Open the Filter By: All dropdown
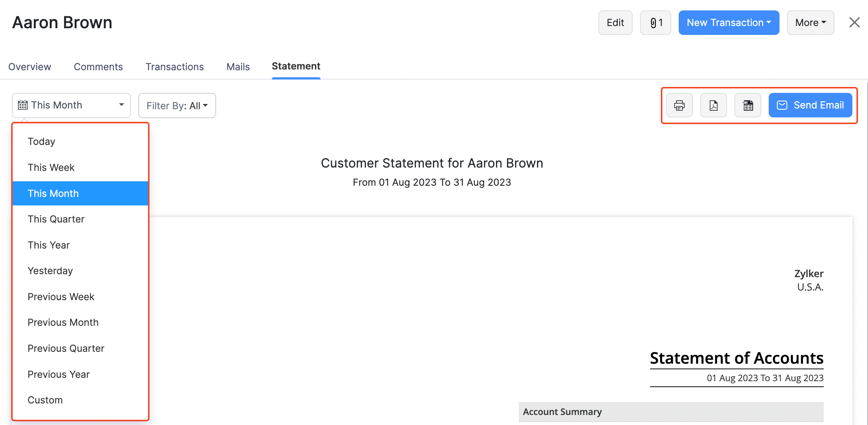 pos(177,105)
